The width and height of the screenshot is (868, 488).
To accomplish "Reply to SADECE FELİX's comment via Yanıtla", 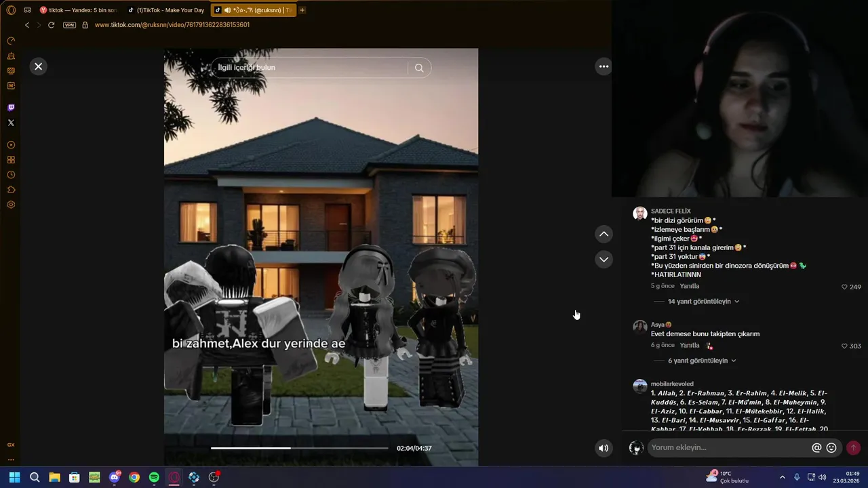I will [690, 286].
